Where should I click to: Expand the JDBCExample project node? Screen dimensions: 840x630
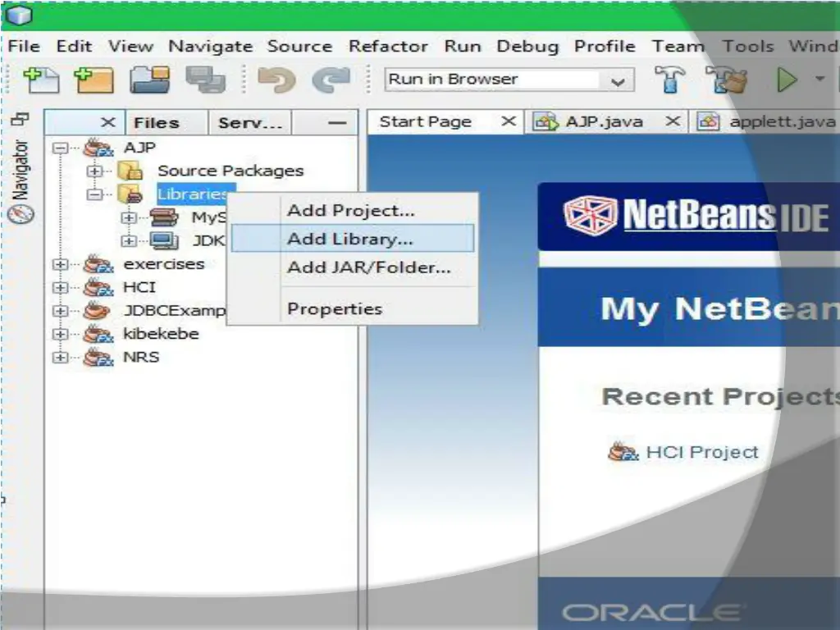60,311
